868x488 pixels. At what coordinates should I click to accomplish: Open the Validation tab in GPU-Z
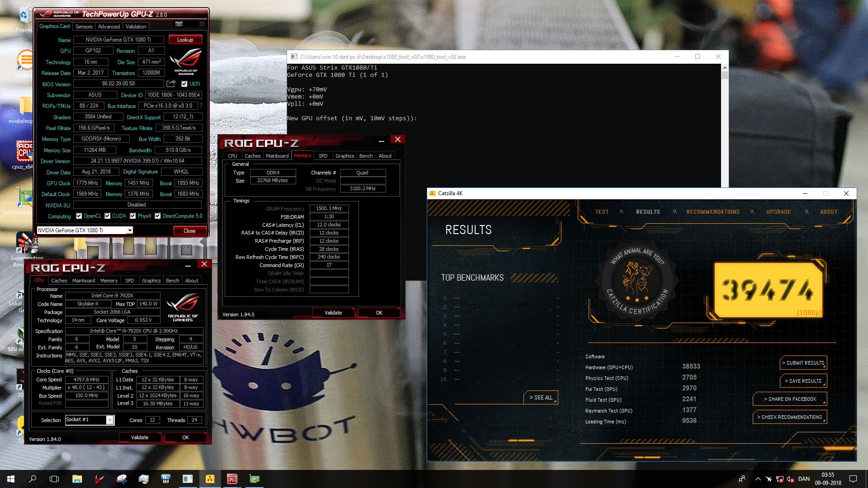tap(136, 27)
